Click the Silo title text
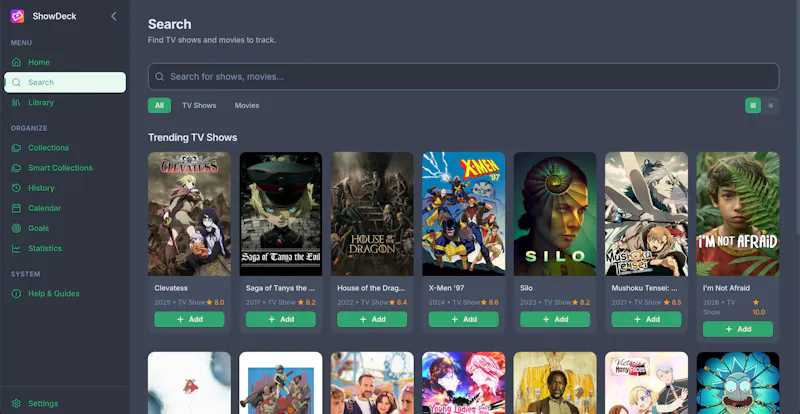The image size is (800, 414). pos(527,288)
